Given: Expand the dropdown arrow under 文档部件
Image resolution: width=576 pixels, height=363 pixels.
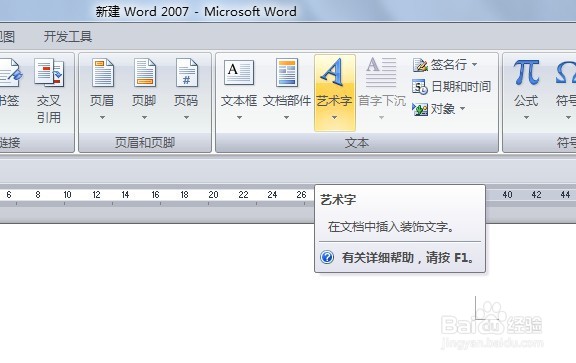Looking at the screenshot, I should point(287,118).
